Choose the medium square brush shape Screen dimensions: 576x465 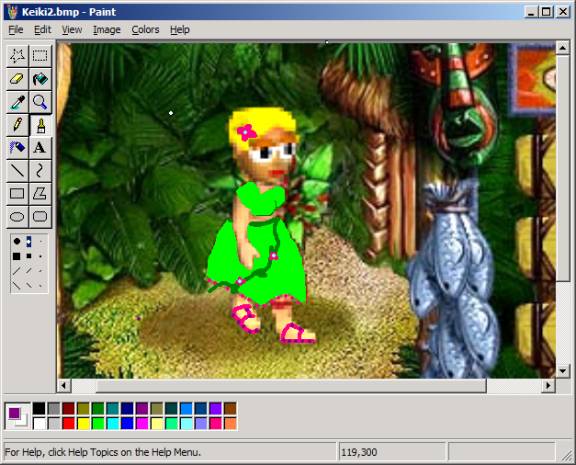tap(29, 256)
